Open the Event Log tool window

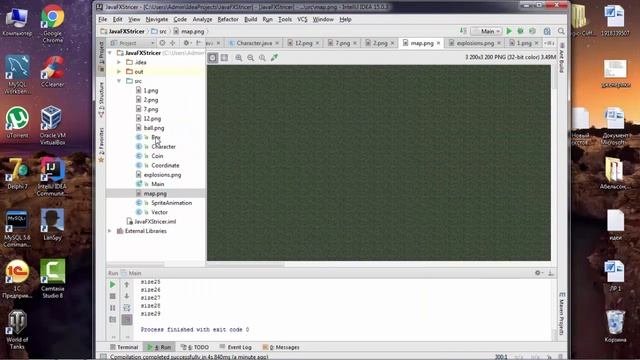click(x=236, y=347)
